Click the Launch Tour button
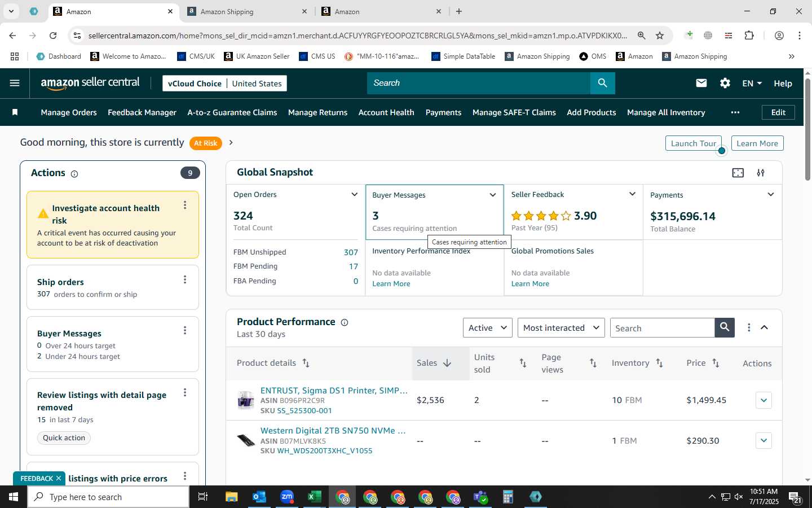 coord(693,143)
